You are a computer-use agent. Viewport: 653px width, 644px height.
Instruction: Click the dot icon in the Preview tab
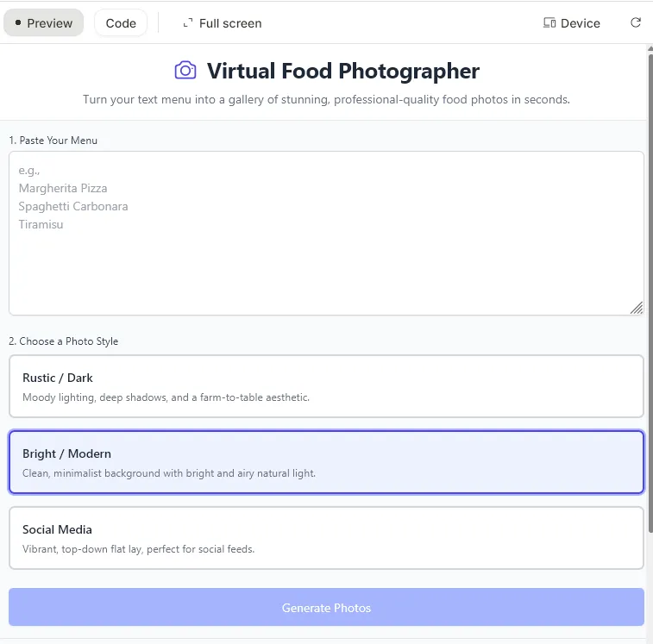pyautogui.click(x=18, y=23)
